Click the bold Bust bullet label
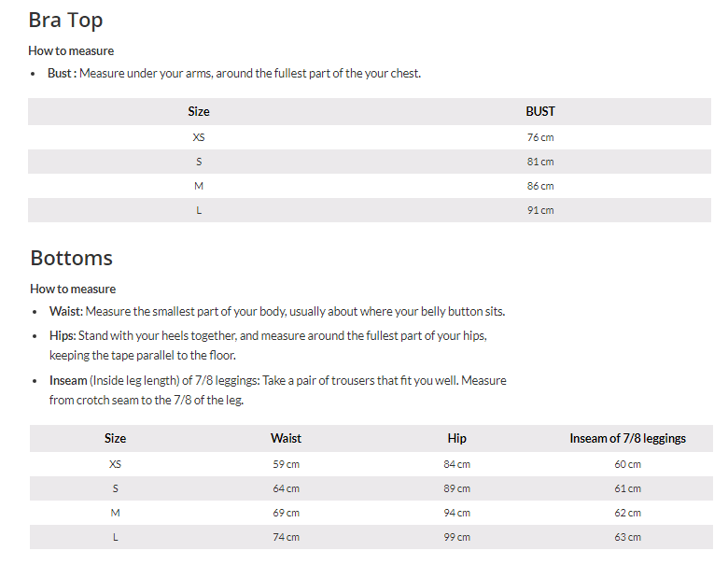728x565 pixels. point(62,73)
